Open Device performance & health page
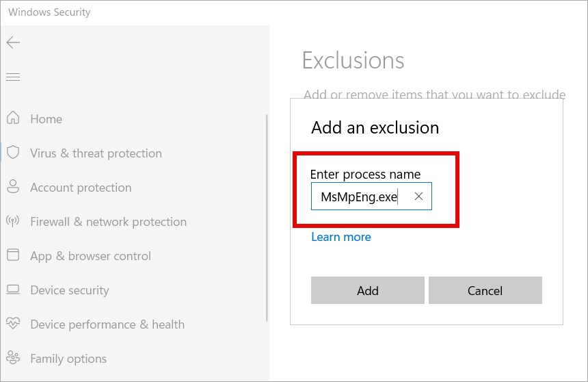588x382 pixels. [x=107, y=324]
